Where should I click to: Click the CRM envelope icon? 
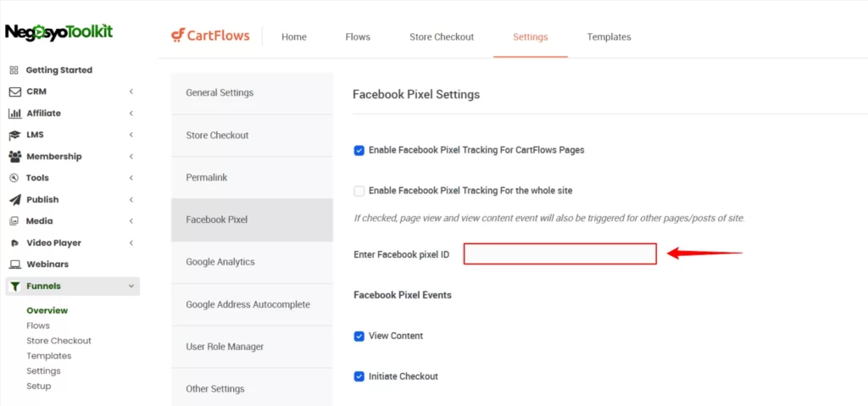(x=15, y=92)
